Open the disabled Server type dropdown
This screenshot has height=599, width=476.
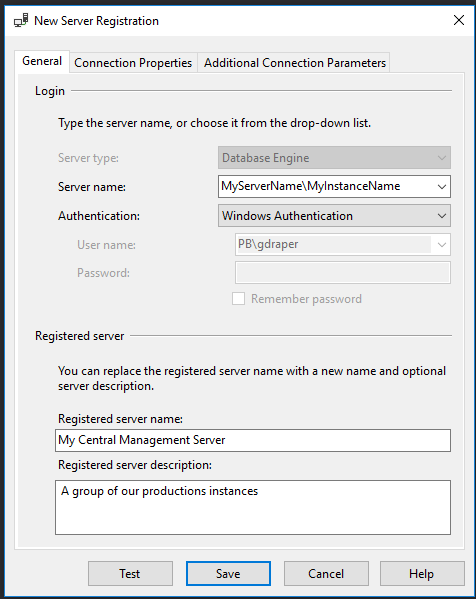[x=334, y=157]
